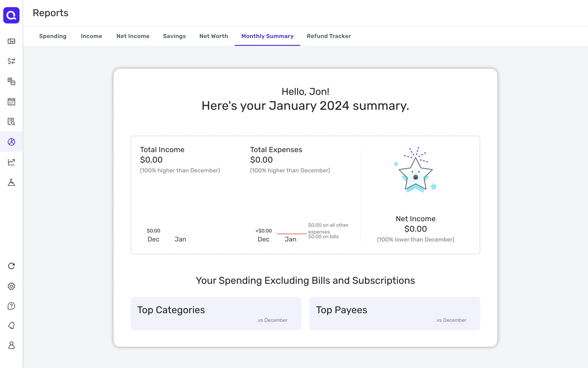Click the Top Categories card

coord(216,313)
